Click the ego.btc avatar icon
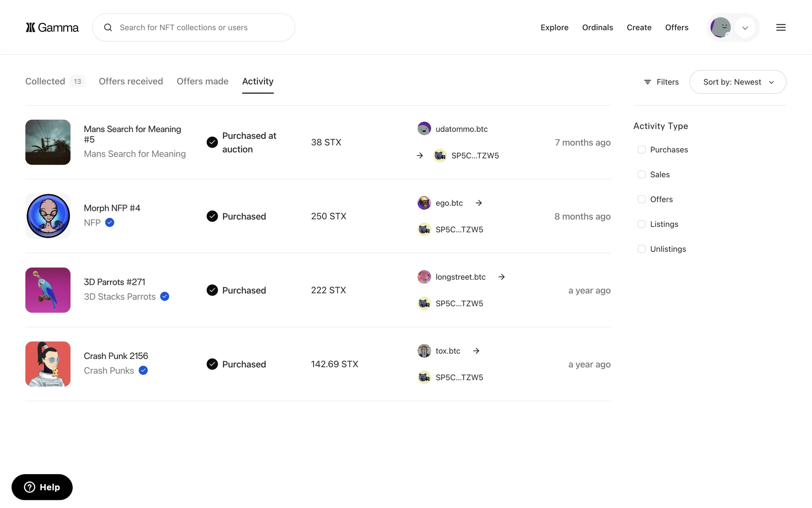 (x=424, y=203)
